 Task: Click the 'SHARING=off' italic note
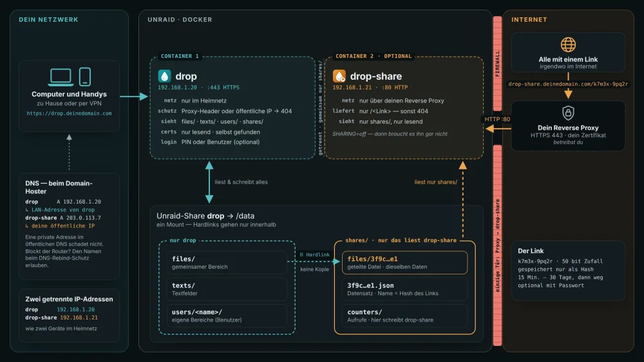pyautogui.click(x=390, y=134)
